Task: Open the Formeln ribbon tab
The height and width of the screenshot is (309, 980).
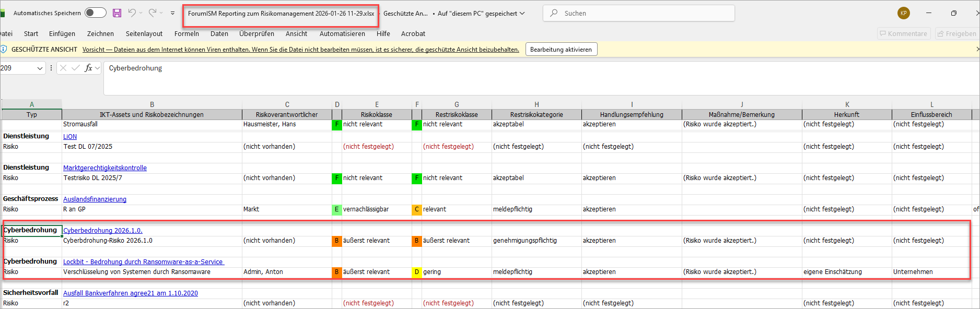Action: point(186,33)
